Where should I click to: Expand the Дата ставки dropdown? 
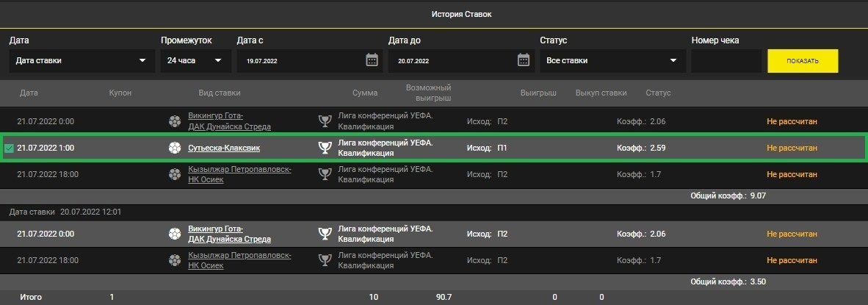(x=81, y=61)
